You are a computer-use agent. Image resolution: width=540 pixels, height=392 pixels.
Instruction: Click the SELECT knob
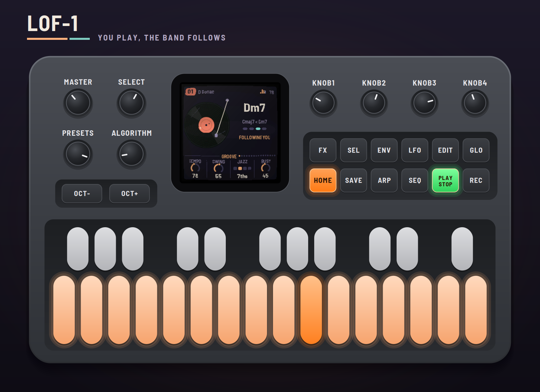131,103
